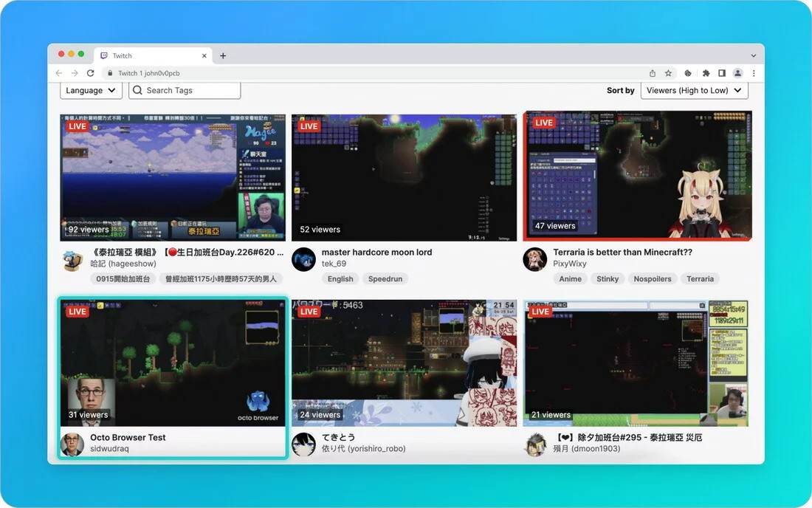Click the tek_69 channel avatar
Screen dimensions: 812x508
tap(303, 259)
